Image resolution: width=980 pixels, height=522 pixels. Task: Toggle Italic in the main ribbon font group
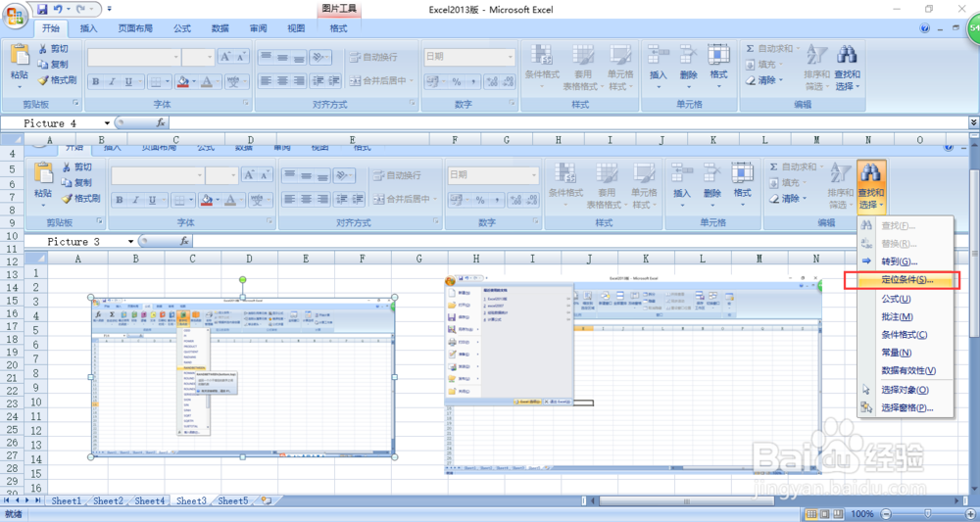112,81
